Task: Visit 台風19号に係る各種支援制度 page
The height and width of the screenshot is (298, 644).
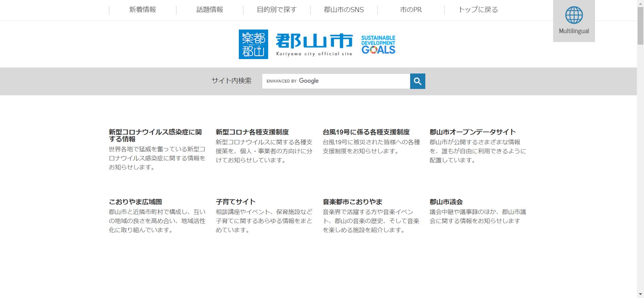Action: (366, 132)
